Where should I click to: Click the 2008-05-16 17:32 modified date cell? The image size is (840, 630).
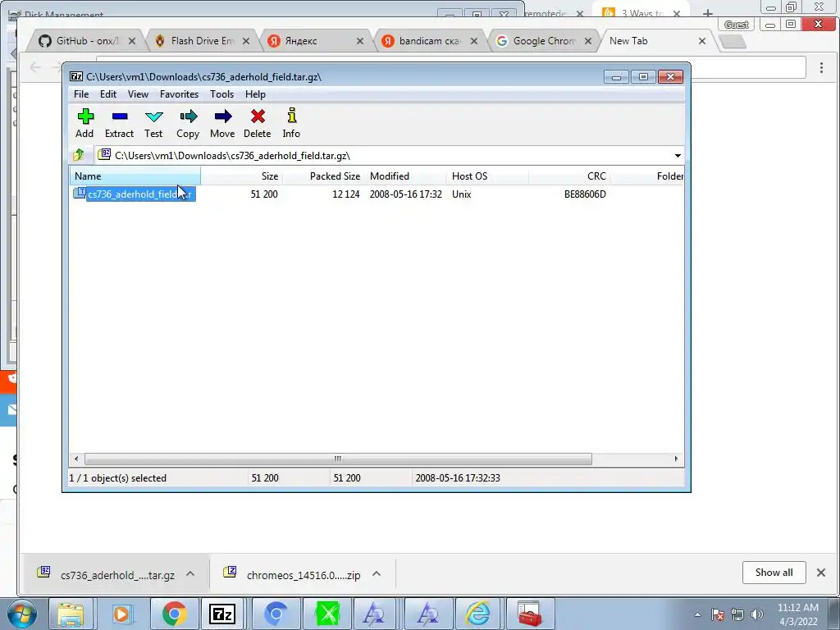(x=405, y=194)
